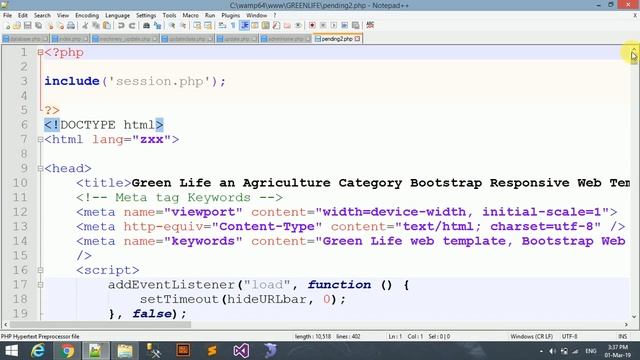This screenshot has width=640, height=360.
Task: Run macro multiple times icon
Action: point(345,25)
